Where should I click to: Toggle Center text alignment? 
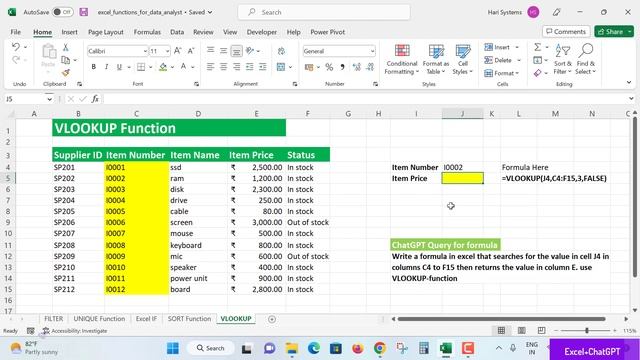coord(223,67)
